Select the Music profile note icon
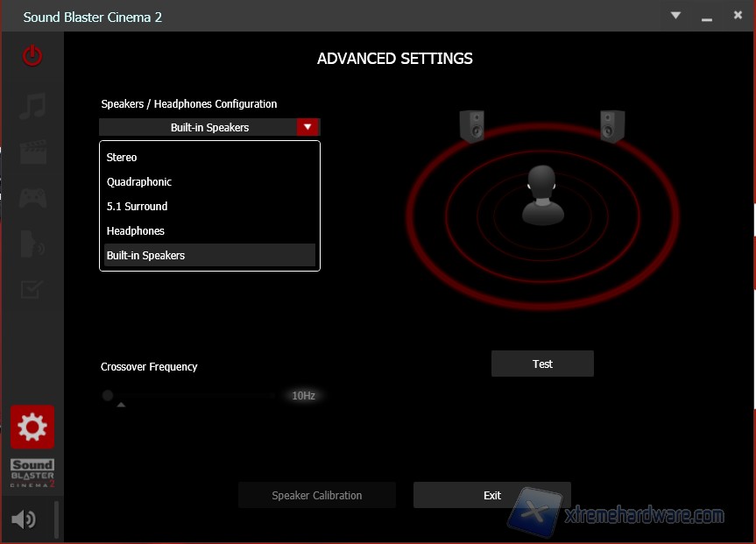The width and height of the screenshot is (756, 544). pos(32,106)
